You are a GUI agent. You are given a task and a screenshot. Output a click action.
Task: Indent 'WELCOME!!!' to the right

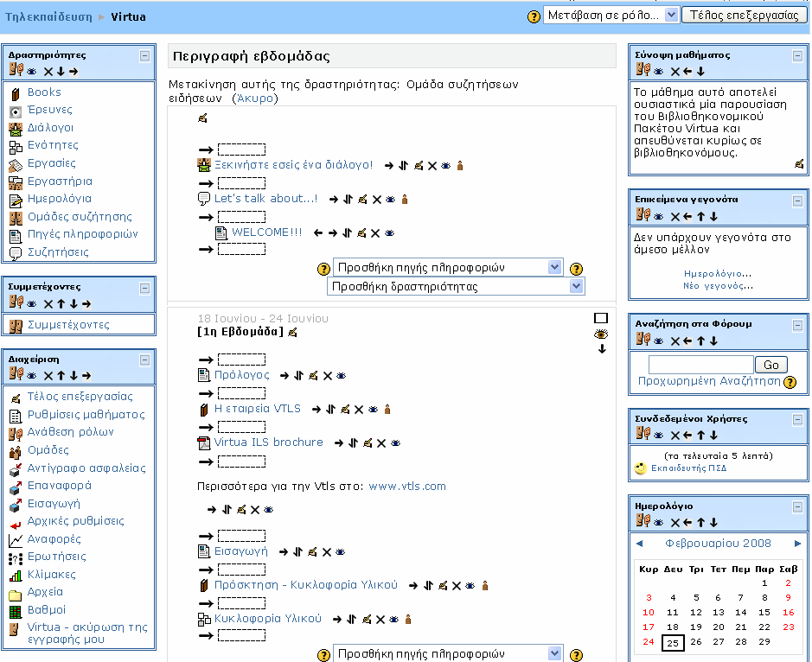(x=332, y=233)
